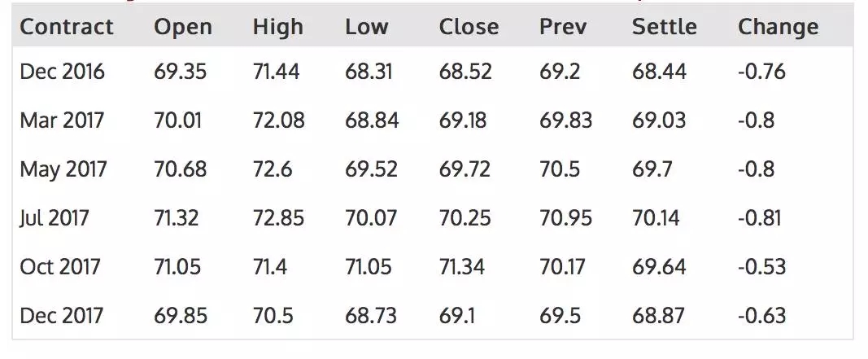Image resolution: width=868 pixels, height=359 pixels.
Task: Select the Jul 2017 high value 72.85
Action: [x=278, y=218]
